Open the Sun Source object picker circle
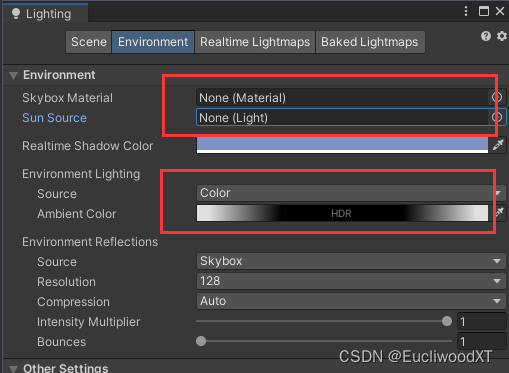Viewport: 509px width, 373px height. click(497, 117)
